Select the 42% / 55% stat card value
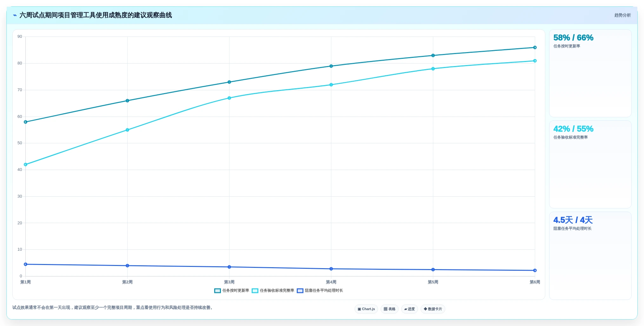The image size is (644, 326). click(x=573, y=129)
